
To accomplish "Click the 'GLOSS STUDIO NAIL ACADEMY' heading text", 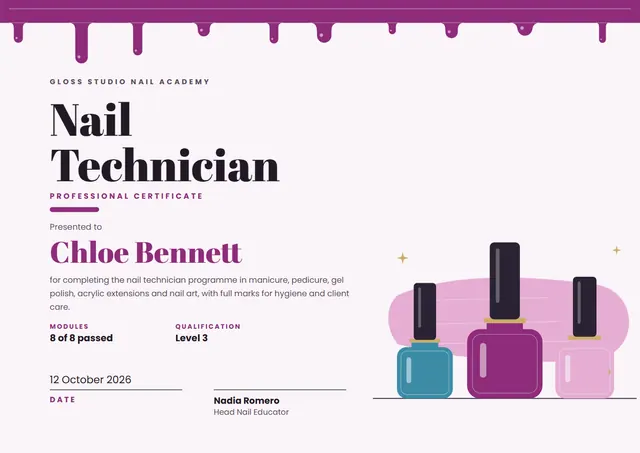I will 129,82.
